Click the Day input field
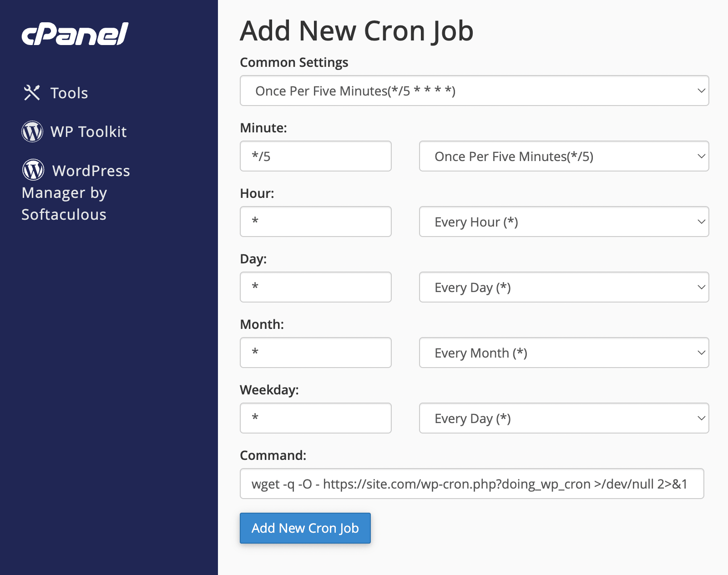 point(316,287)
